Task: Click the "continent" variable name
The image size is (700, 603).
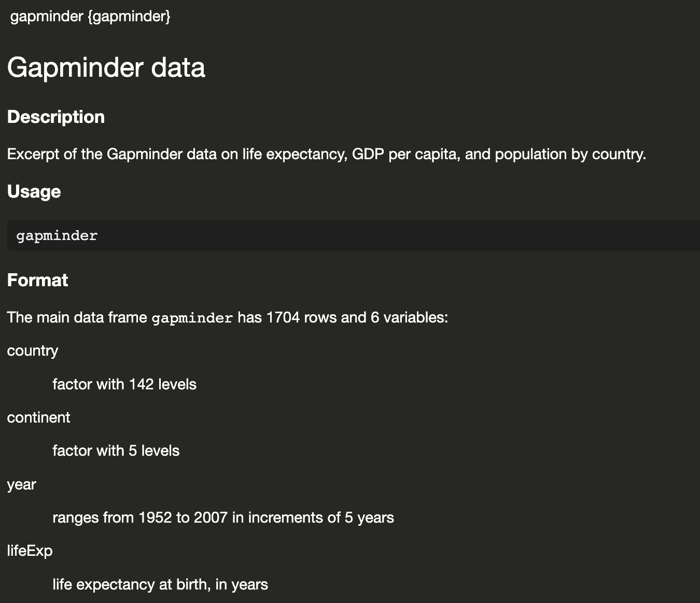Action: (x=38, y=417)
